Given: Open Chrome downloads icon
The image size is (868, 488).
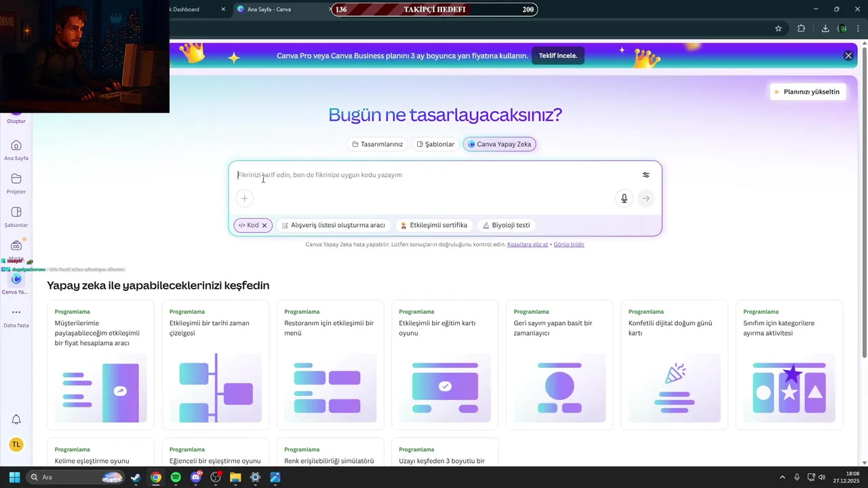Looking at the screenshot, I should tap(825, 28).
